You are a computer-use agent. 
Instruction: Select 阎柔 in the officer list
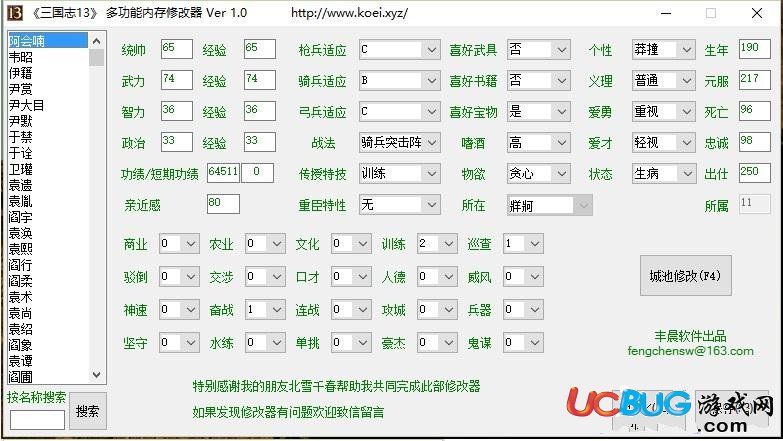[48, 281]
